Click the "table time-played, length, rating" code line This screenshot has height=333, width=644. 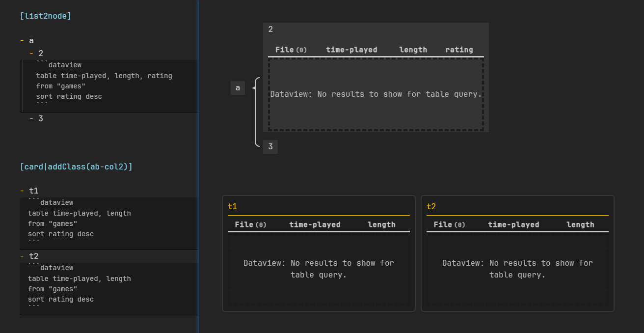104,76
